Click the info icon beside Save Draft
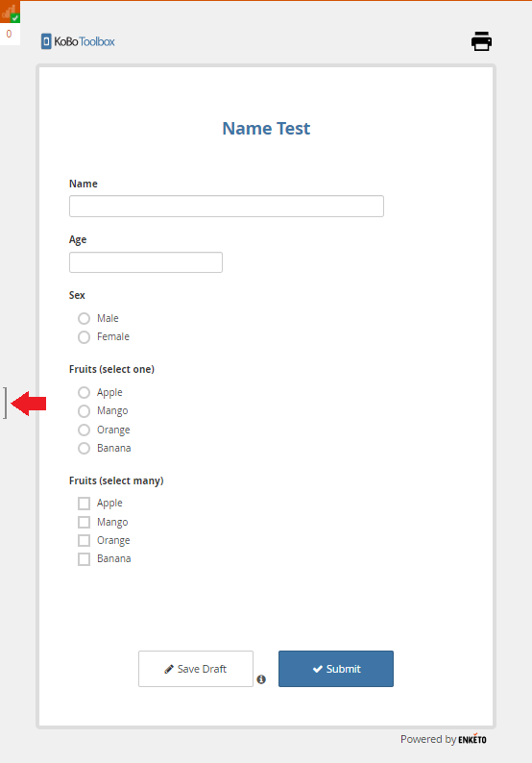Image resolution: width=532 pixels, height=763 pixels. [x=261, y=679]
